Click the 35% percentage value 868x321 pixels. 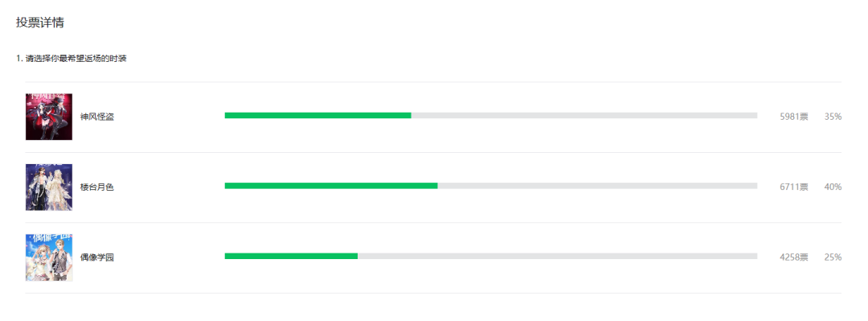coord(833,117)
